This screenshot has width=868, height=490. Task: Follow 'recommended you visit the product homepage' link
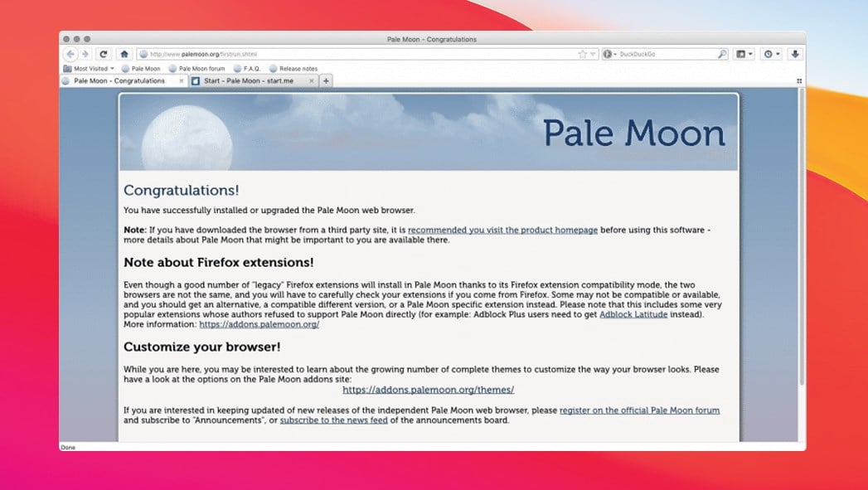(502, 230)
